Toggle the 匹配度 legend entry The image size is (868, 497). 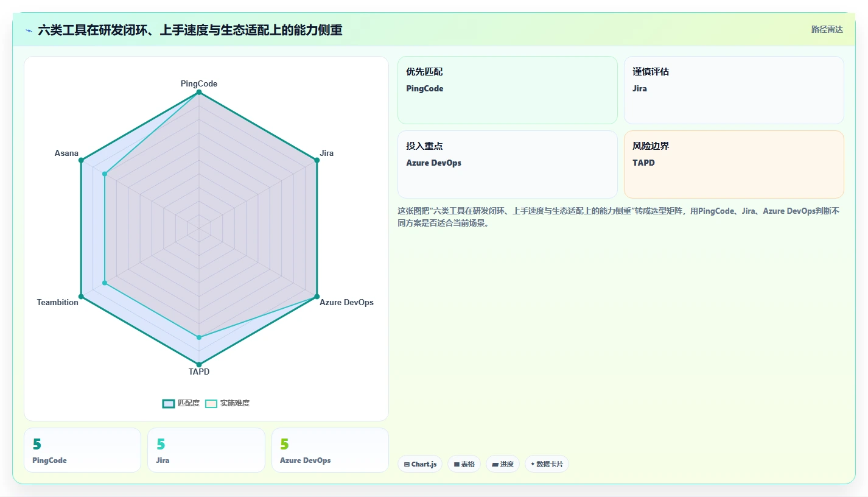click(x=181, y=403)
